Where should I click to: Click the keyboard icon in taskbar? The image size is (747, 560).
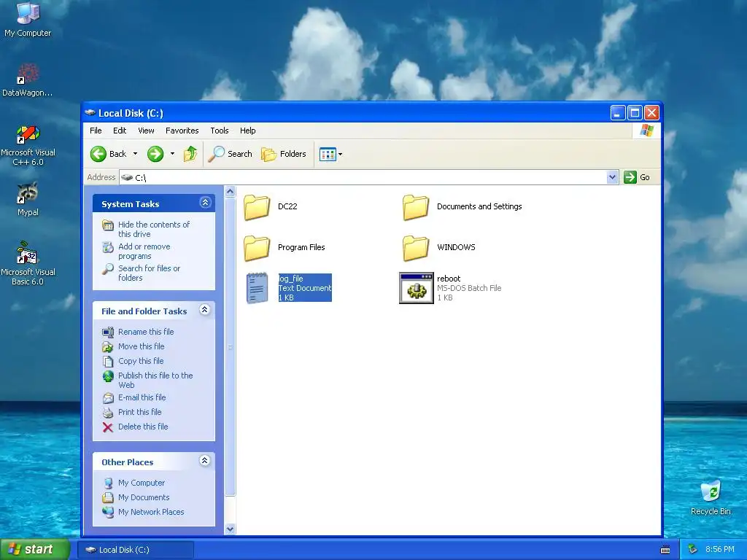(665, 550)
